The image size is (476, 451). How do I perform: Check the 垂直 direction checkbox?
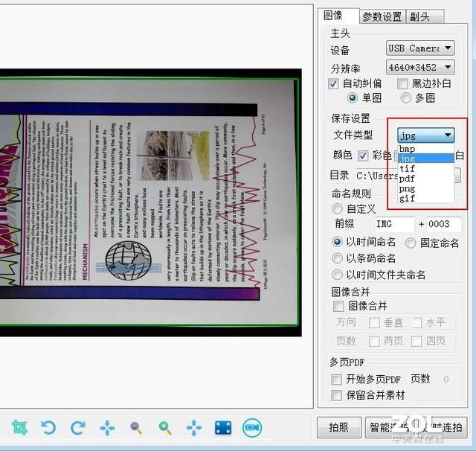pyautogui.click(x=374, y=323)
